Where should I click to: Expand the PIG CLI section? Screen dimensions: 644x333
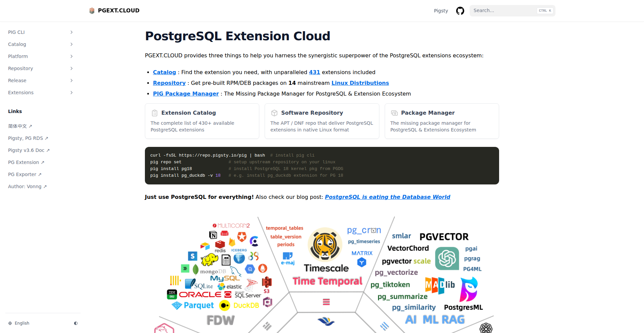pos(71,32)
